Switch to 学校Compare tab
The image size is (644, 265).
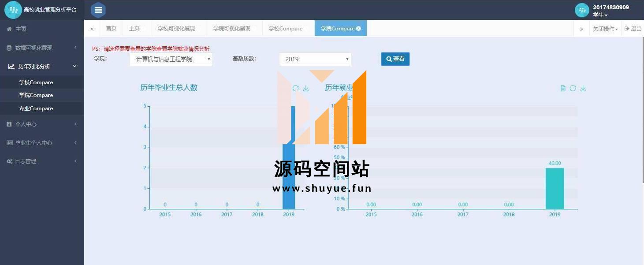[x=286, y=29]
